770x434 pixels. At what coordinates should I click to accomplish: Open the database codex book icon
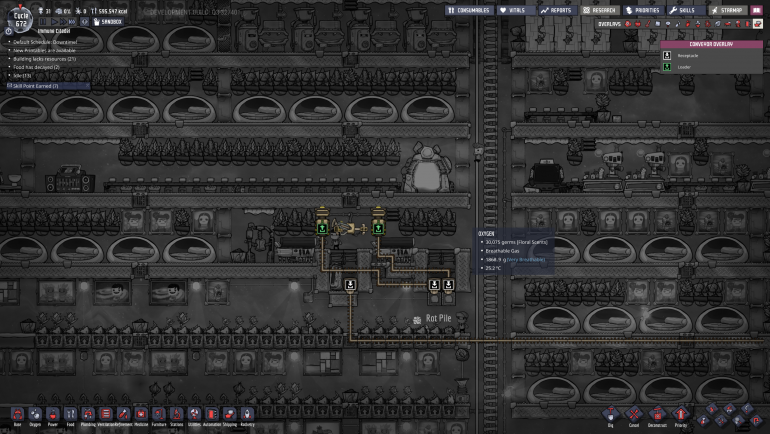[757, 10]
